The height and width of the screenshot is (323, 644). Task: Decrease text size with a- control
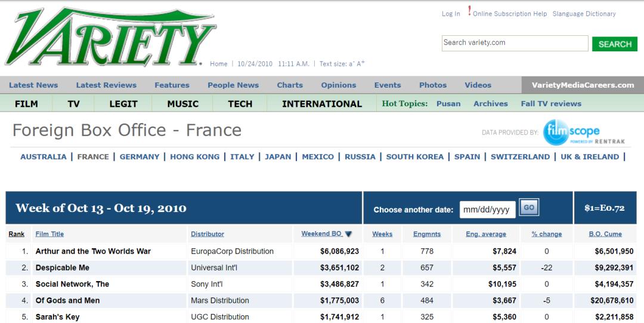[x=352, y=64]
